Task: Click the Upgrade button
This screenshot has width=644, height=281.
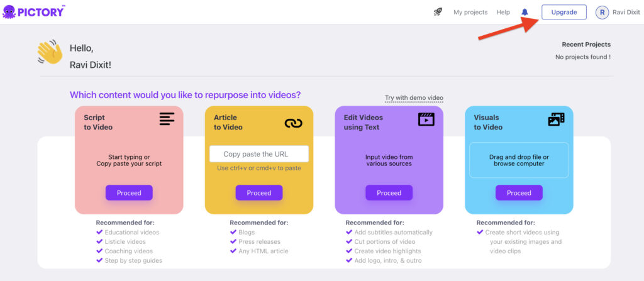Action: point(564,13)
